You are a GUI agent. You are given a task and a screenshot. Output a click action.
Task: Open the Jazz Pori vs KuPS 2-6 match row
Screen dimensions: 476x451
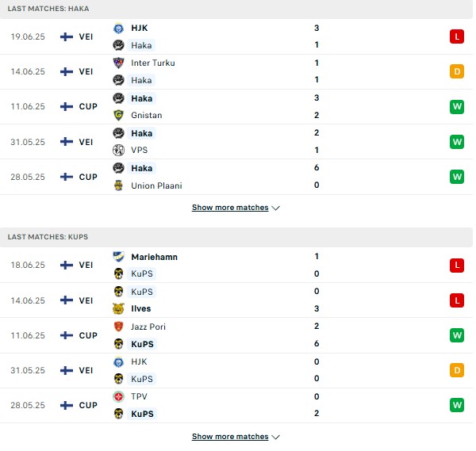(x=236, y=335)
